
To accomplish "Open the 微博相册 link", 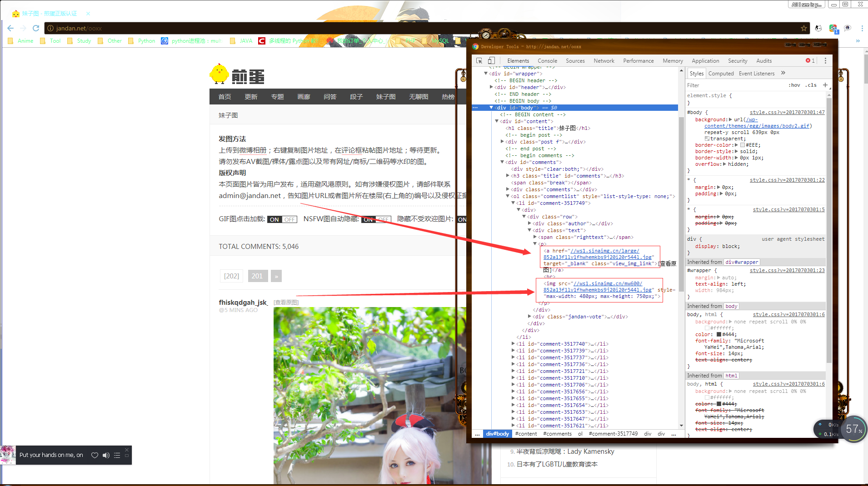I will pyautogui.click(x=253, y=150).
